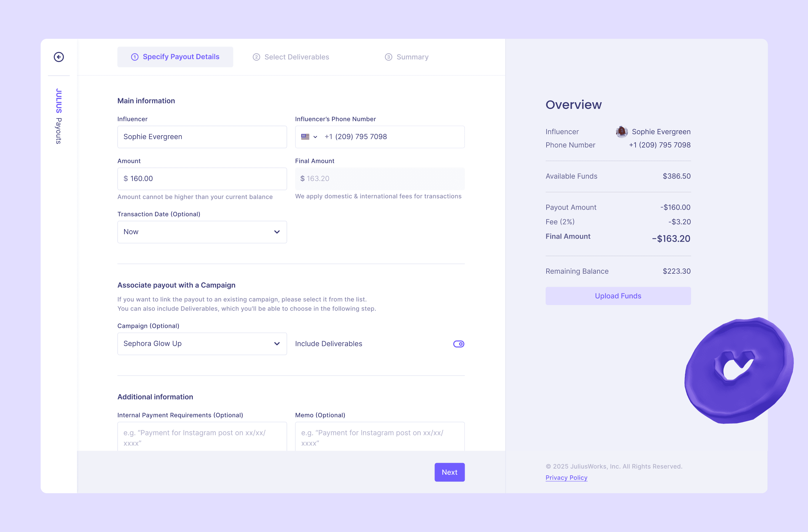Screen dimensions: 808x532
Task: Click the step 2 circle icon
Action: click(256, 57)
